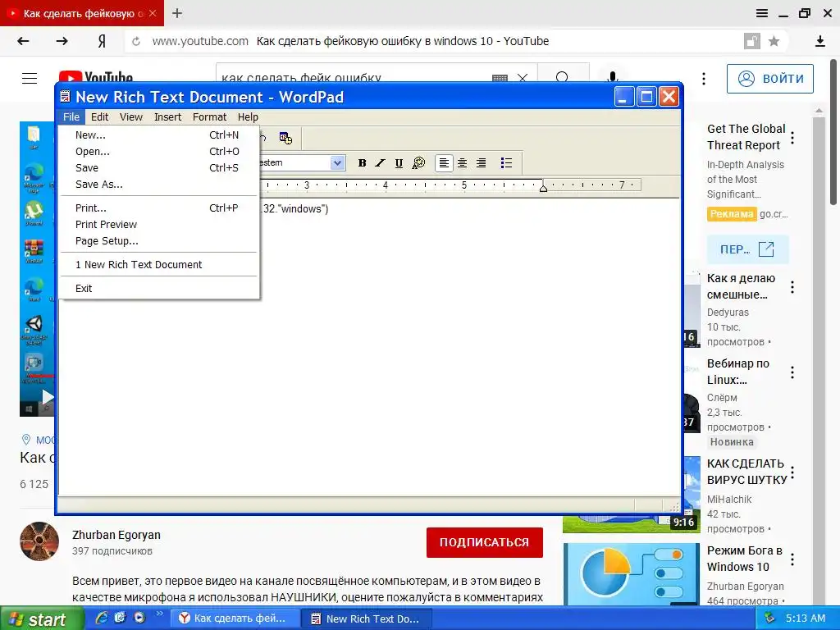
Task: Choose Save from the File menu
Action: [x=158, y=167]
